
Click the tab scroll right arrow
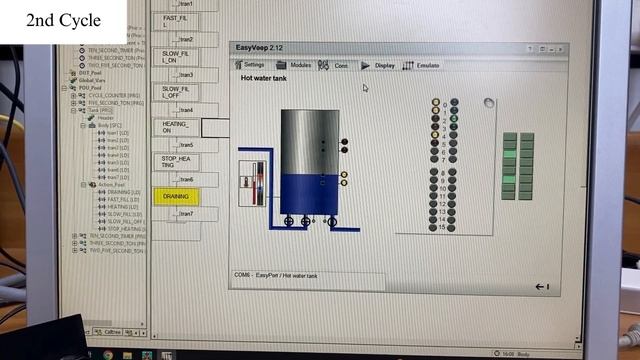(x=143, y=333)
